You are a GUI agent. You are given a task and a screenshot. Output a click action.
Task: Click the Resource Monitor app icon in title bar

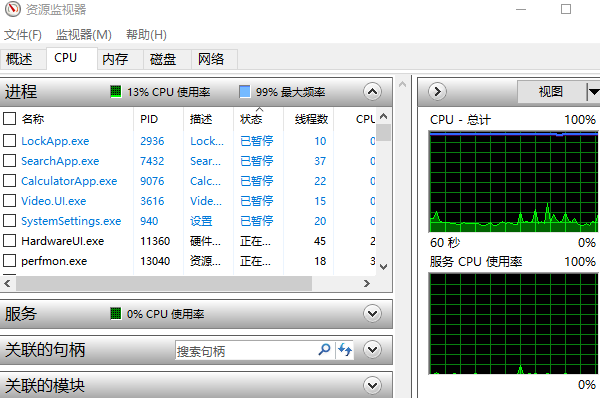point(13,9)
